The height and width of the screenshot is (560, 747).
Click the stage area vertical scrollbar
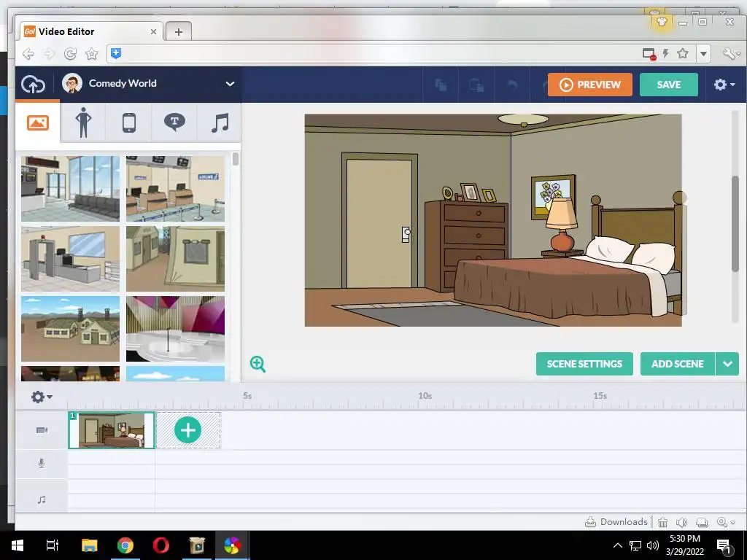pos(735,224)
